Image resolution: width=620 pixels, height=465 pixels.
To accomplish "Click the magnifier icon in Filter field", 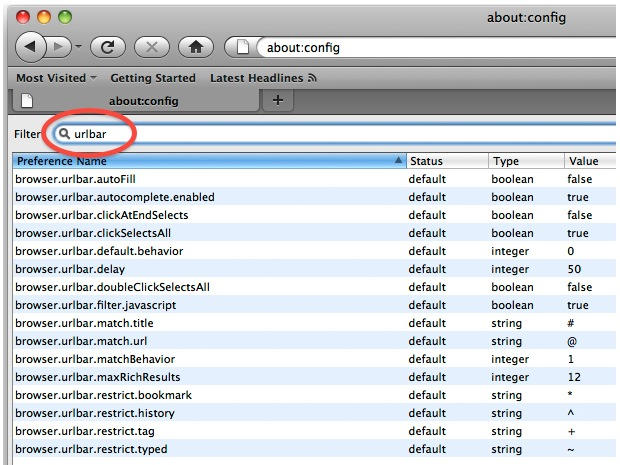I will coord(65,134).
